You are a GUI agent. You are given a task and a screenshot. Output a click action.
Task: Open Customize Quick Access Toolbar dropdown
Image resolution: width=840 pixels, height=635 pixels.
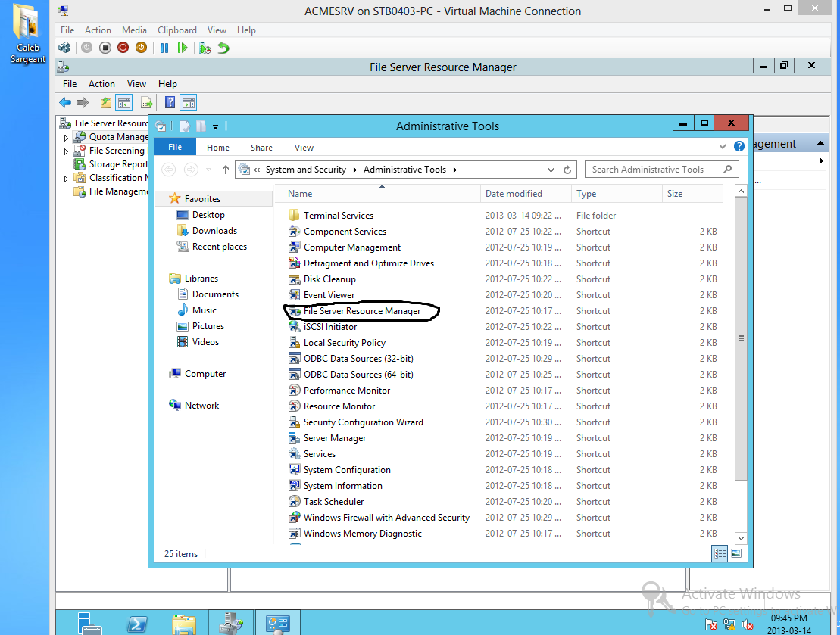coord(215,127)
